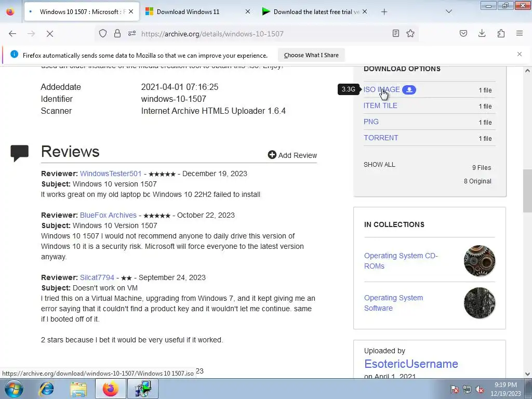532x399 pixels.
Task: Open Operating System Software collection
Action: click(394, 303)
